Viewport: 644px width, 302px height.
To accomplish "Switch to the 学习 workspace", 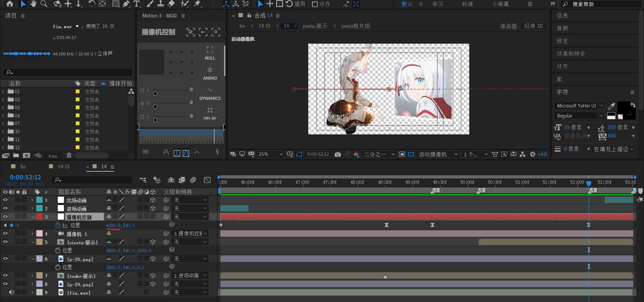I will pos(437,4).
